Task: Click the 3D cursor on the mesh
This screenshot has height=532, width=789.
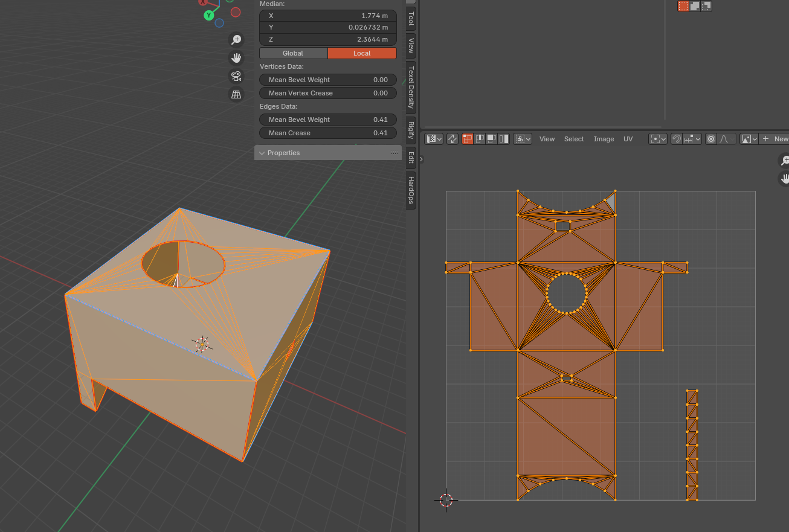Action: pos(202,344)
